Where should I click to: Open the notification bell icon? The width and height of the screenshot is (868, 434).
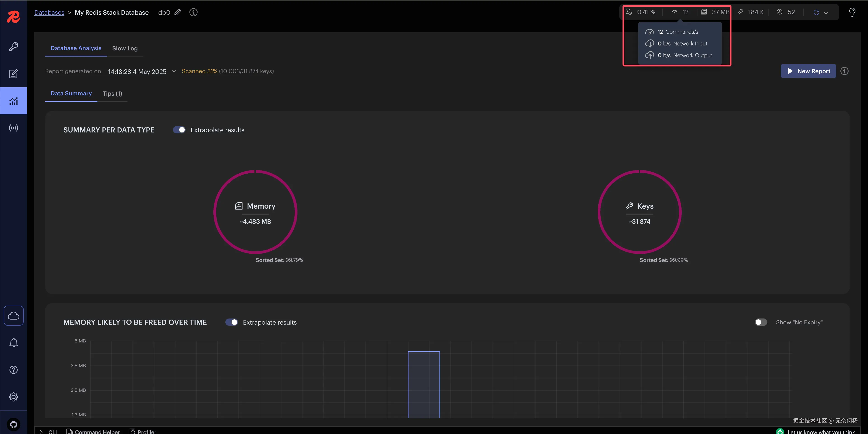tap(14, 343)
